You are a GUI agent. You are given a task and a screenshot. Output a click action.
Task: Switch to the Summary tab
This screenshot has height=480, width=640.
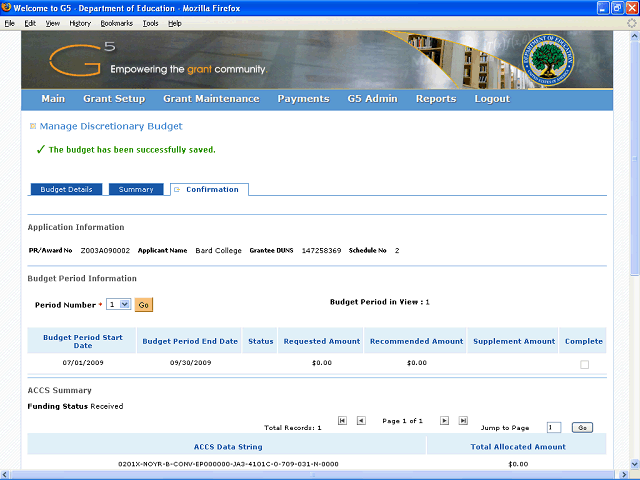click(136, 189)
